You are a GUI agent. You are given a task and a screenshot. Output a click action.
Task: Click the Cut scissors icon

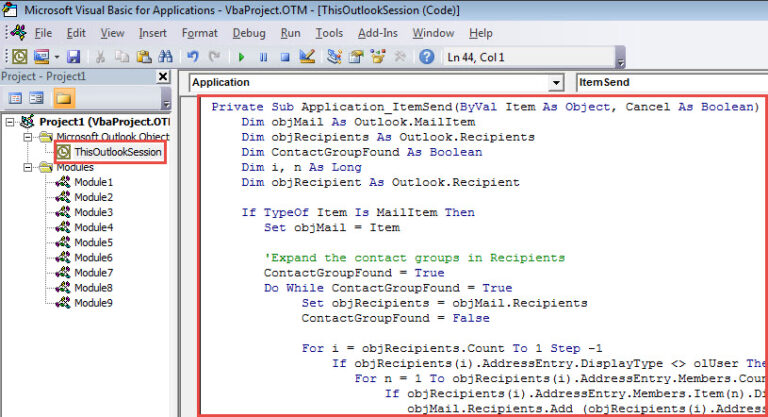click(100, 57)
